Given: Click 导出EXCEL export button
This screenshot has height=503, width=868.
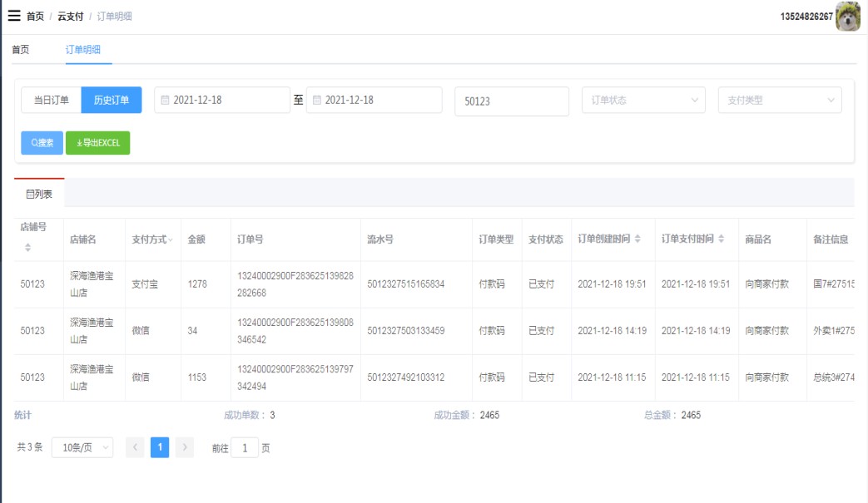Looking at the screenshot, I should (x=98, y=143).
